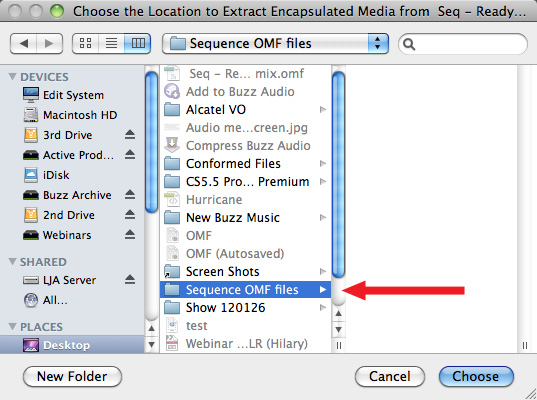Eject the 3rd Drive
Viewport: 537px width, 400px height.
coord(130,135)
